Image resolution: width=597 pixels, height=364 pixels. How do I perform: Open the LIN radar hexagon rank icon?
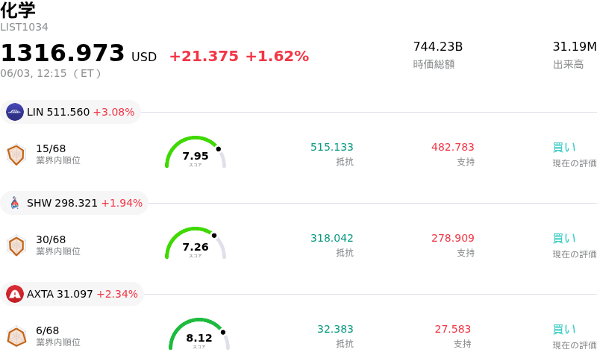coord(16,154)
